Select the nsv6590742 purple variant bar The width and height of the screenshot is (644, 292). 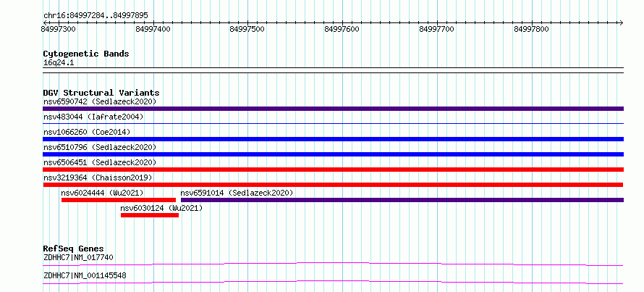(333, 109)
